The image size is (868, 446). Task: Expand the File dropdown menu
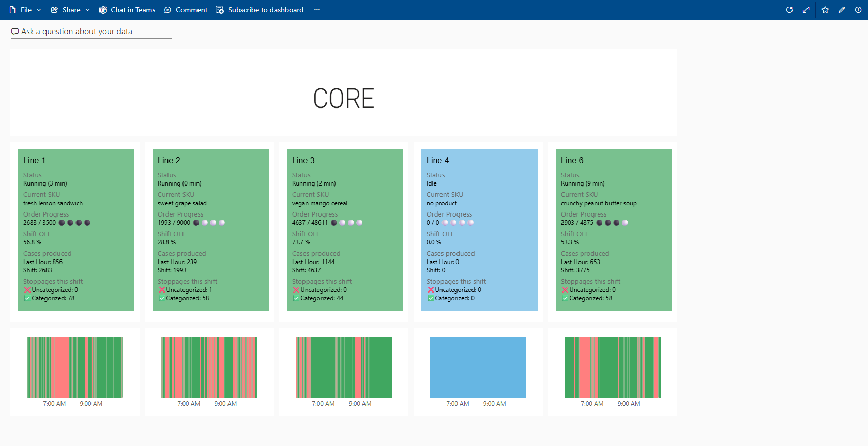pos(26,10)
